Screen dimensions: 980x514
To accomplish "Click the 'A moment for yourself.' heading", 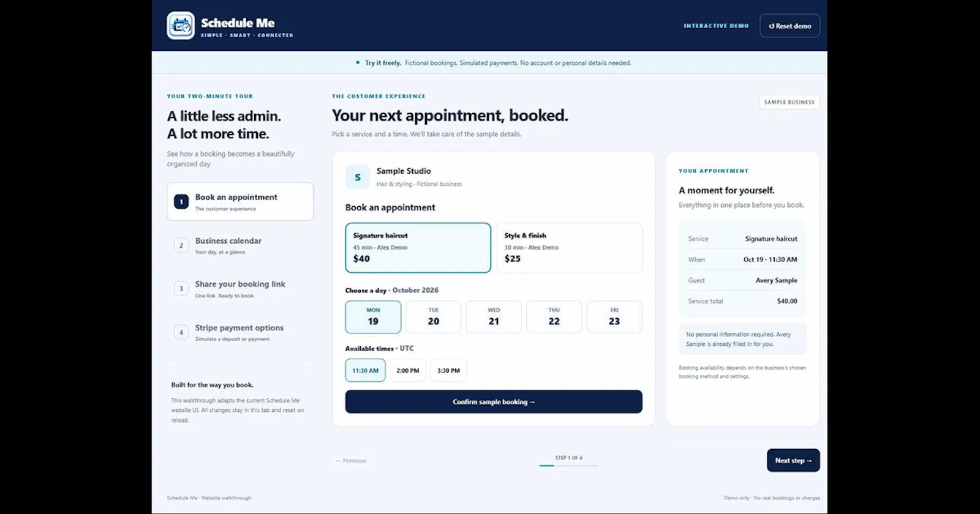I will tap(726, 190).
